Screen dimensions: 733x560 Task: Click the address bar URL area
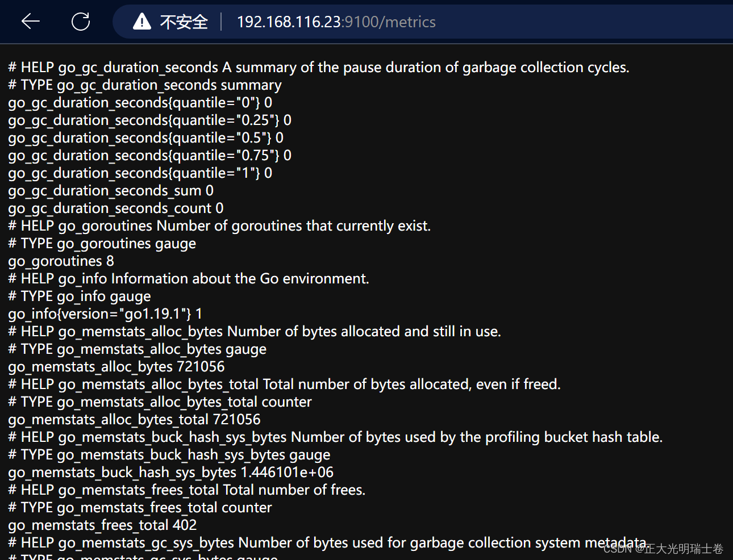coord(336,22)
